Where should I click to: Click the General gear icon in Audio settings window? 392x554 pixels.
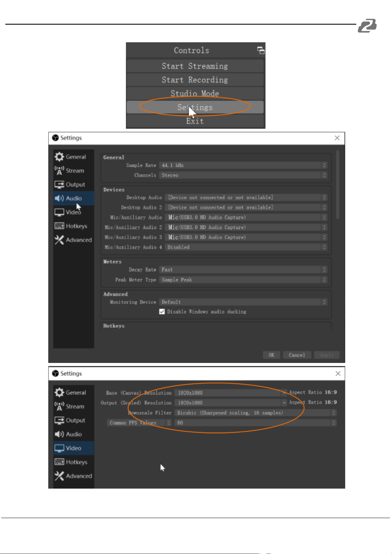[x=59, y=157]
